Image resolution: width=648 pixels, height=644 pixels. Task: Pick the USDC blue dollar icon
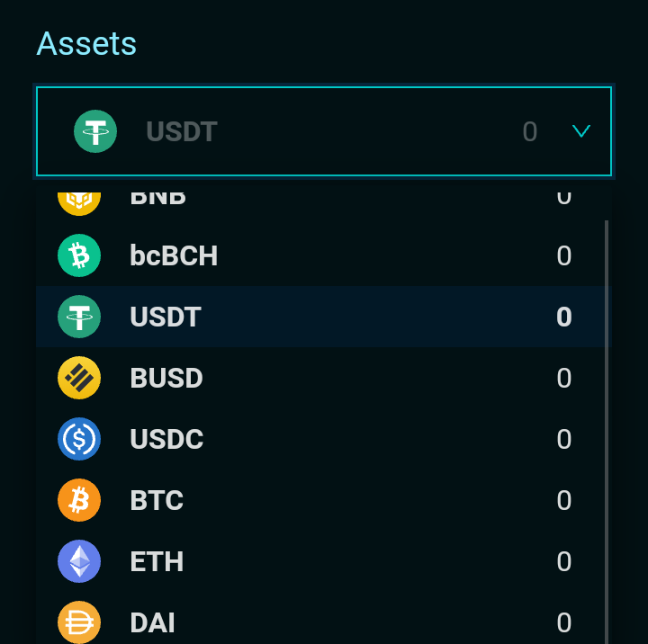coord(79,439)
